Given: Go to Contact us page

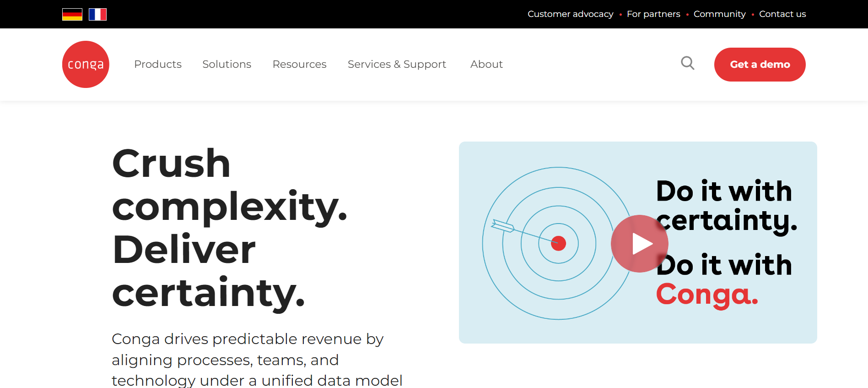Looking at the screenshot, I should [x=782, y=14].
